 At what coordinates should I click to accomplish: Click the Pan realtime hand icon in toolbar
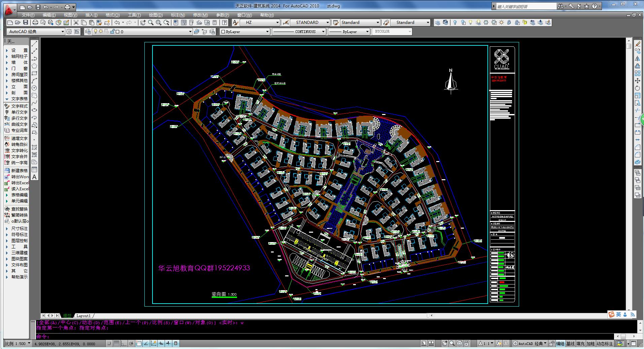[x=143, y=23]
